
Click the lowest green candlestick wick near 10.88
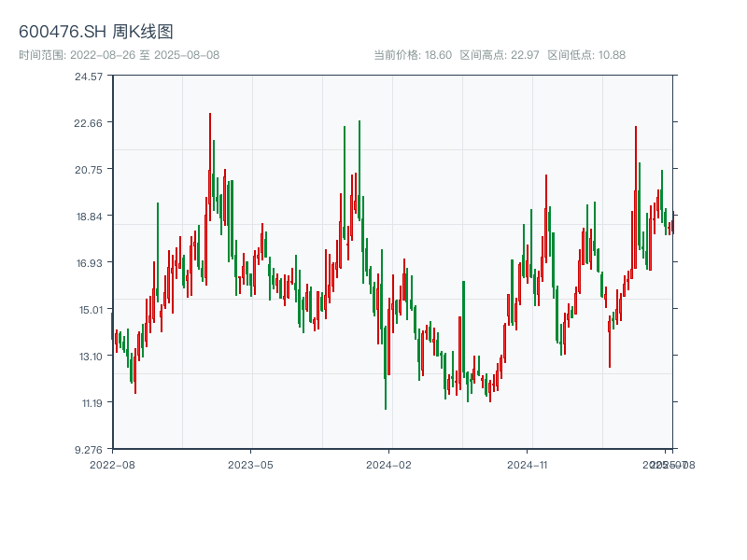tap(386, 368)
